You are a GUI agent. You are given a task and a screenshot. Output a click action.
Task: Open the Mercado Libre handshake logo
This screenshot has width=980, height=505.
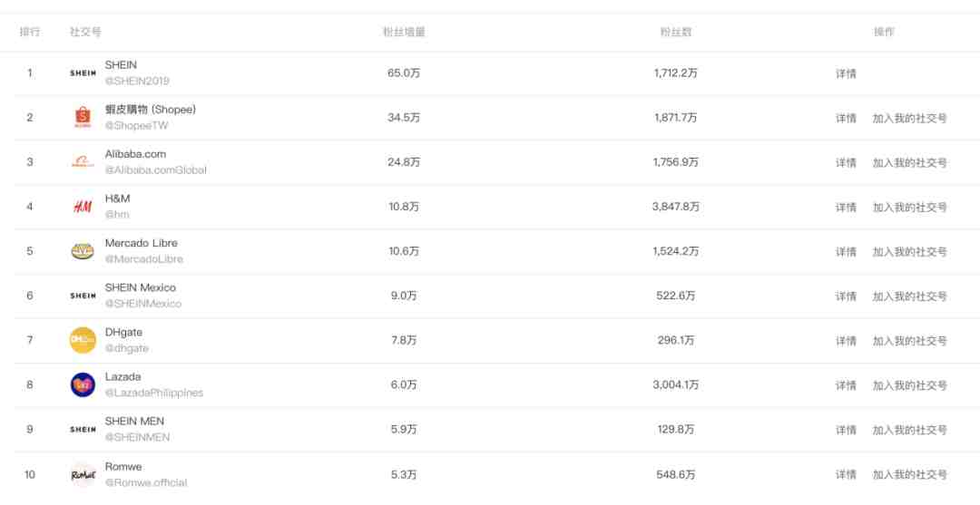[x=83, y=251]
